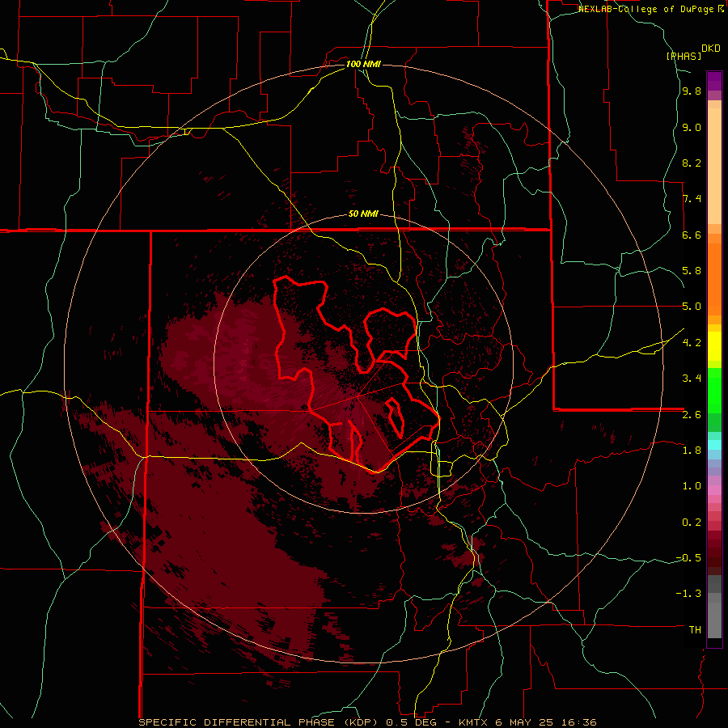Click the 1.8 scale value
The height and width of the screenshot is (728, 728).
pyautogui.click(x=692, y=451)
